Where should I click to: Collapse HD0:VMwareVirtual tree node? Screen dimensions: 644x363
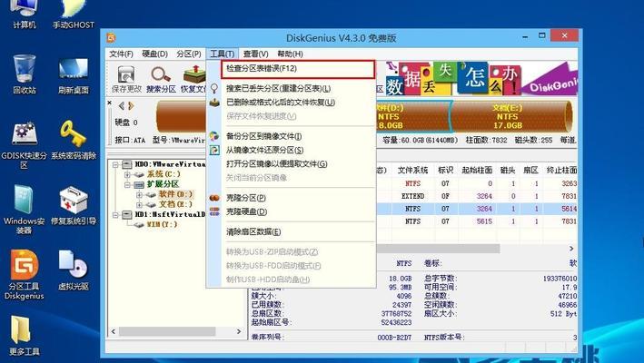coord(116,164)
